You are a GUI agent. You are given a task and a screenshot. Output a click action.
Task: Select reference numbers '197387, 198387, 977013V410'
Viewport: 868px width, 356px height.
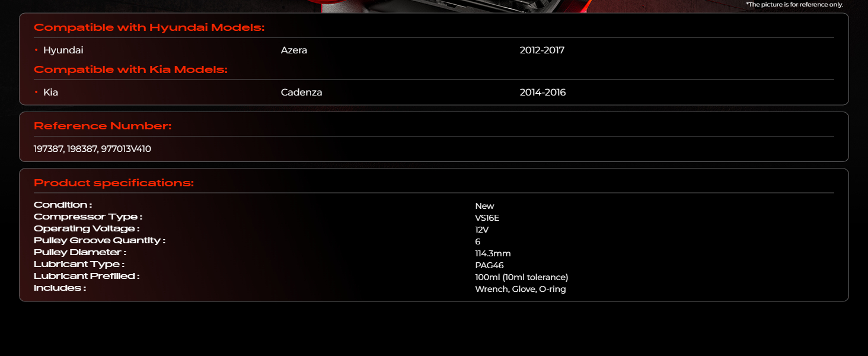pos(92,149)
